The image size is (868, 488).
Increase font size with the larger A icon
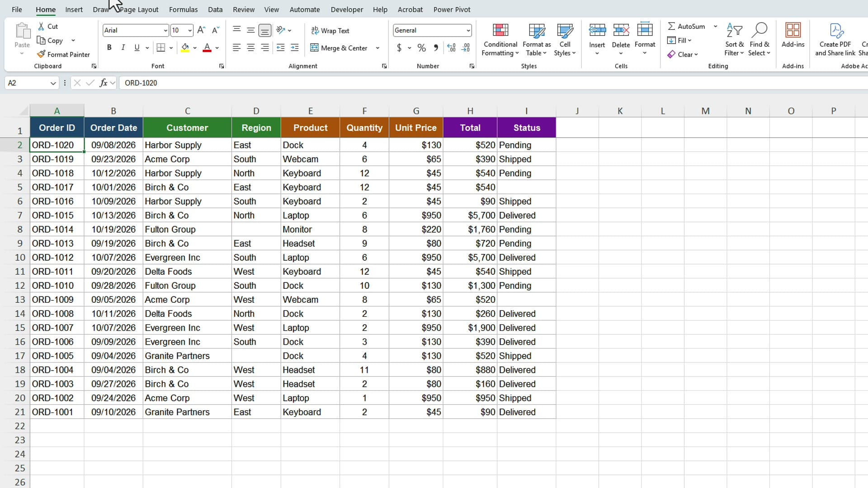[201, 30]
